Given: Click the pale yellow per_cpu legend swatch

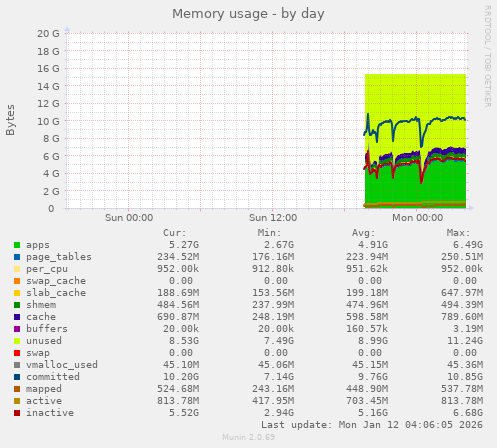Looking at the screenshot, I should (x=17, y=269).
